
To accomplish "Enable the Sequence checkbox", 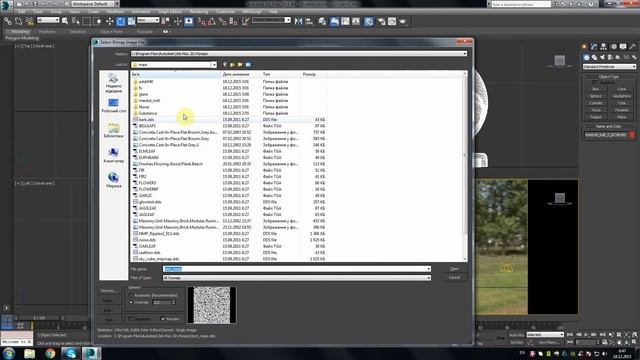I will (131, 319).
